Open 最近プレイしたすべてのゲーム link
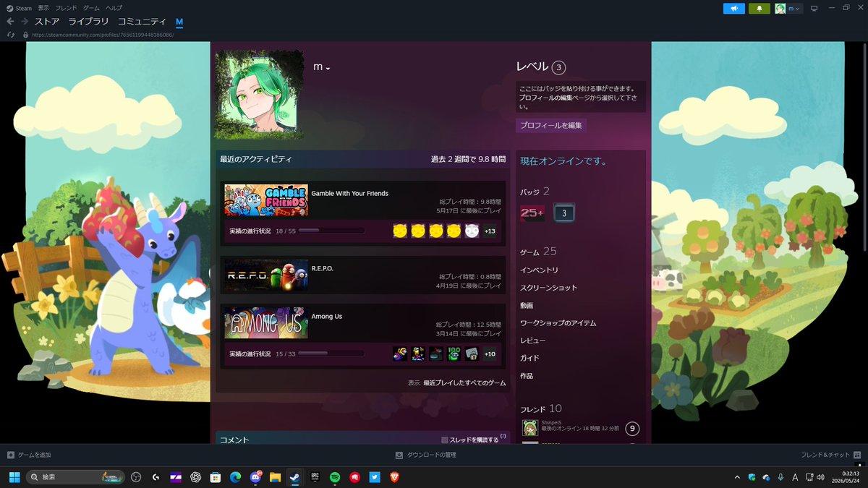This screenshot has width=868, height=488. [x=464, y=382]
